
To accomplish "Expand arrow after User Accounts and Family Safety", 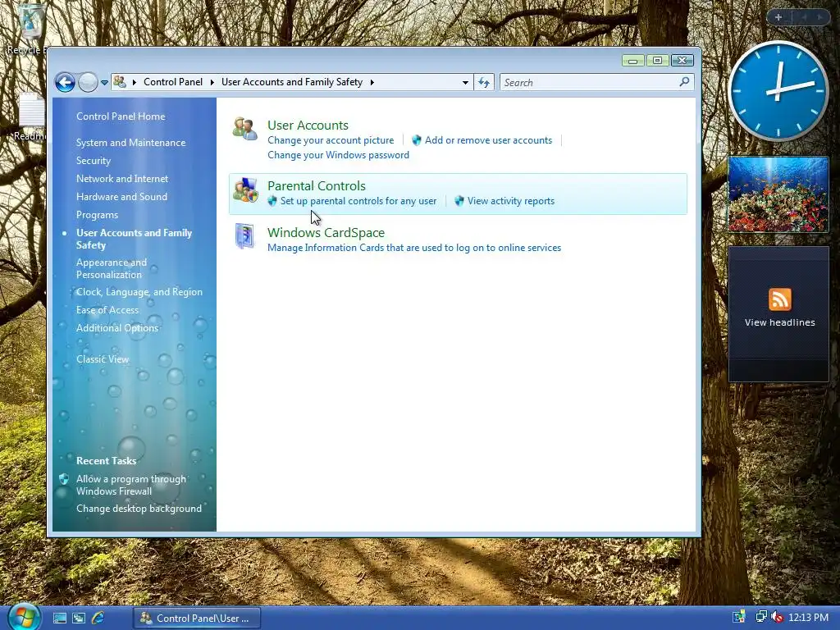I will [x=372, y=82].
